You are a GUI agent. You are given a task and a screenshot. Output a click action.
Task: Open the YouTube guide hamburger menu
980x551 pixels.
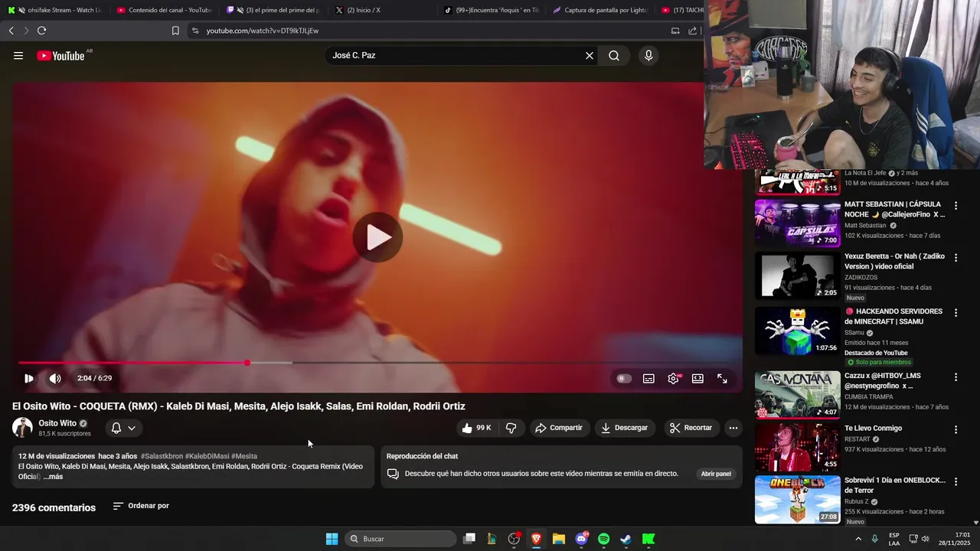pos(18,55)
